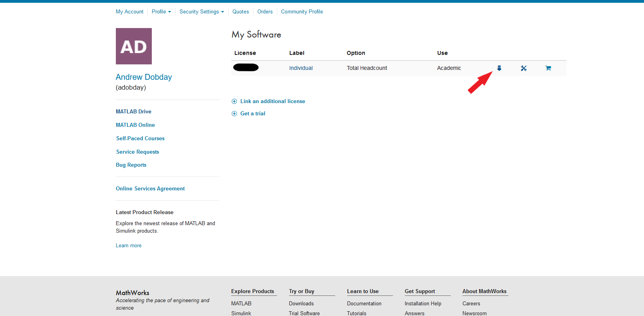The image size is (644, 316).
Task: Open the footer Tutorials link
Action: click(357, 313)
